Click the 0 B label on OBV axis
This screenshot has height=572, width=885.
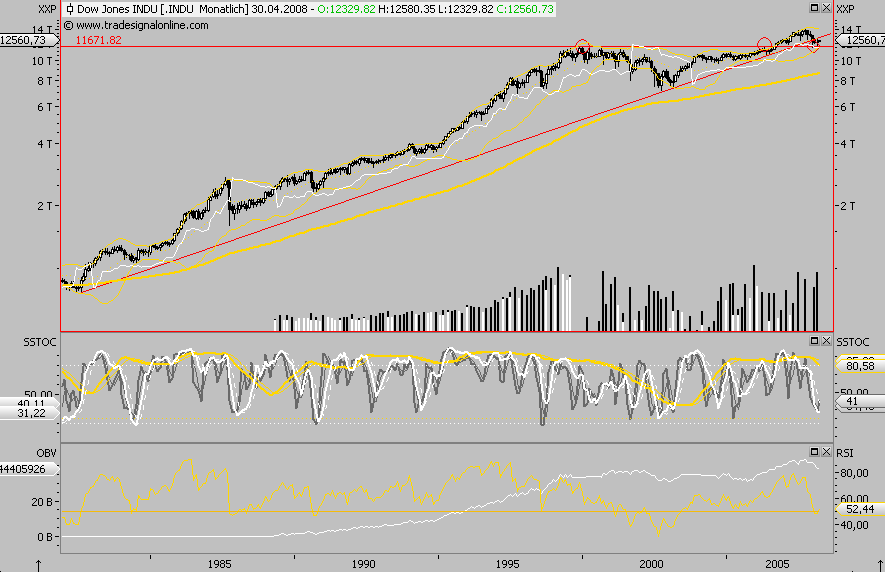pos(45,537)
